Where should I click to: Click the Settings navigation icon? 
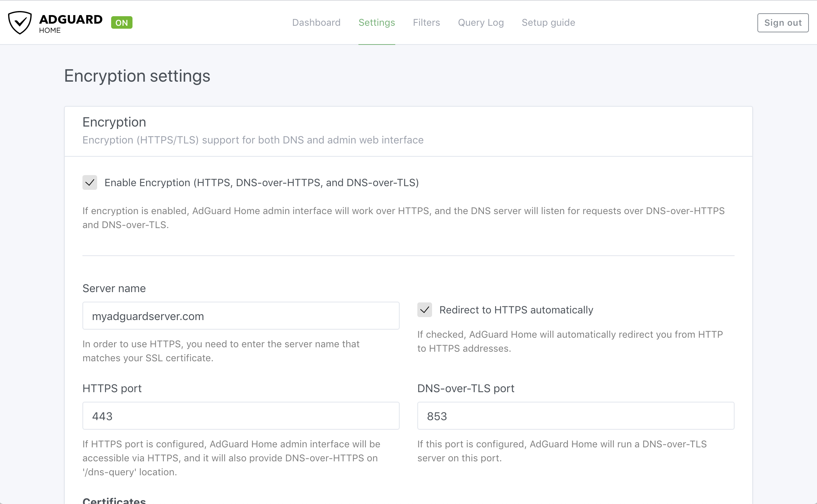pos(376,23)
